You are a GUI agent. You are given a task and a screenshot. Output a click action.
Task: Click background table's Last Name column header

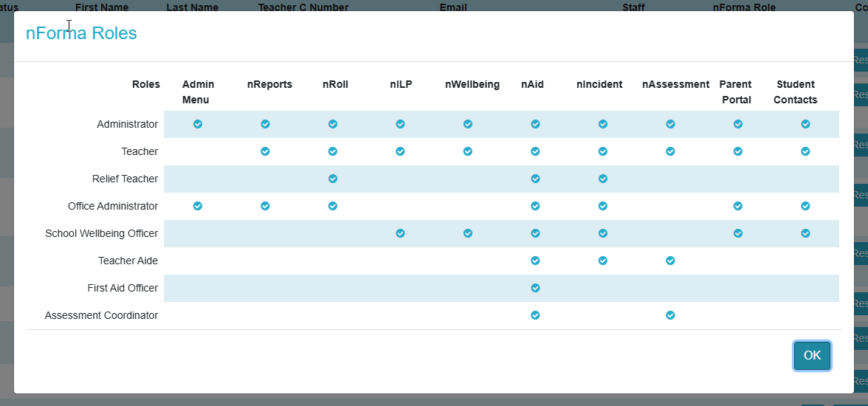point(192,7)
